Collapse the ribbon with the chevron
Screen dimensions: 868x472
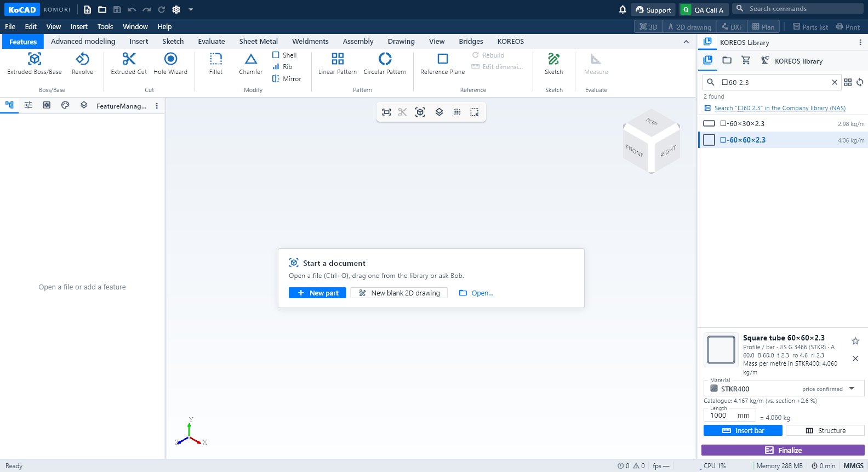point(686,42)
